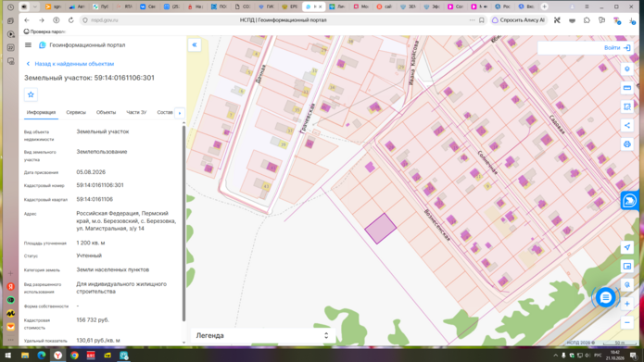Screen dimensions: 644x362
Task: Click Войти to log in
Action: click(617, 48)
